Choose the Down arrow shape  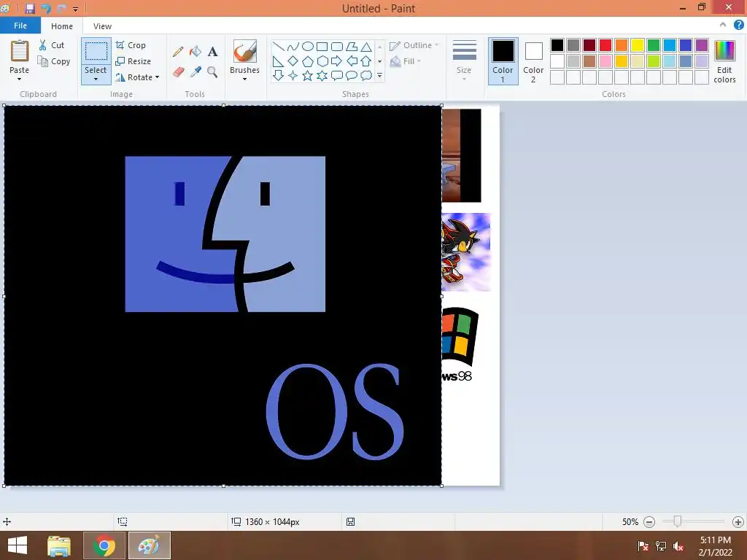[x=278, y=75]
